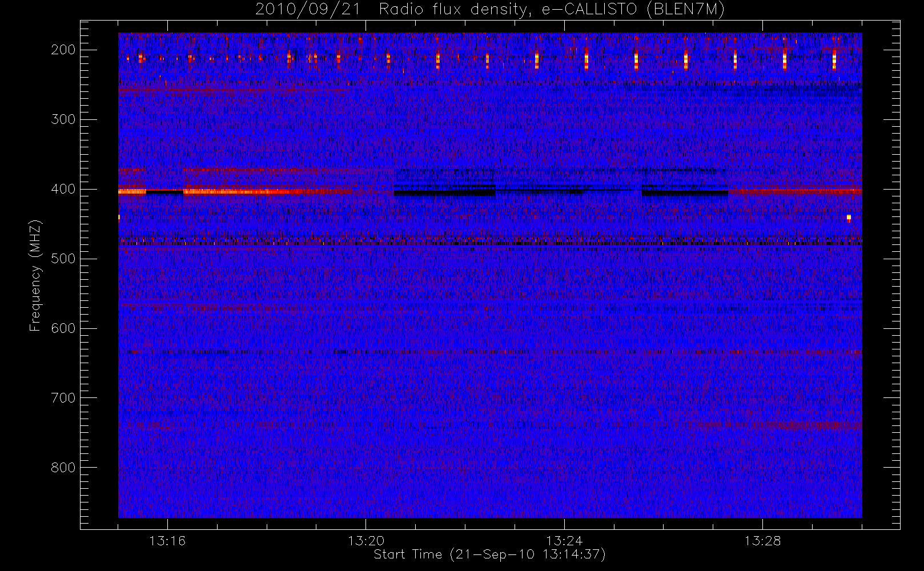The image size is (924, 571).
Task: Click the 200 frequency tick label
Action: [x=63, y=50]
